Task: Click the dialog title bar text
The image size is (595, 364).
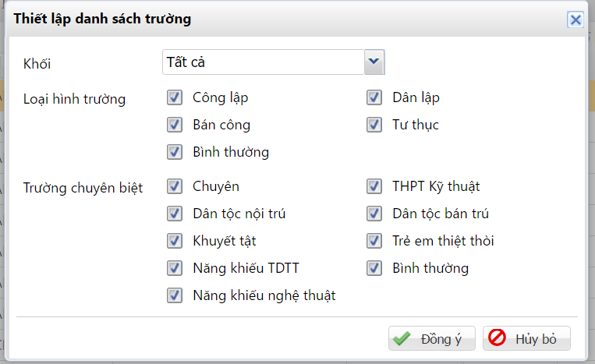Action: point(102,19)
